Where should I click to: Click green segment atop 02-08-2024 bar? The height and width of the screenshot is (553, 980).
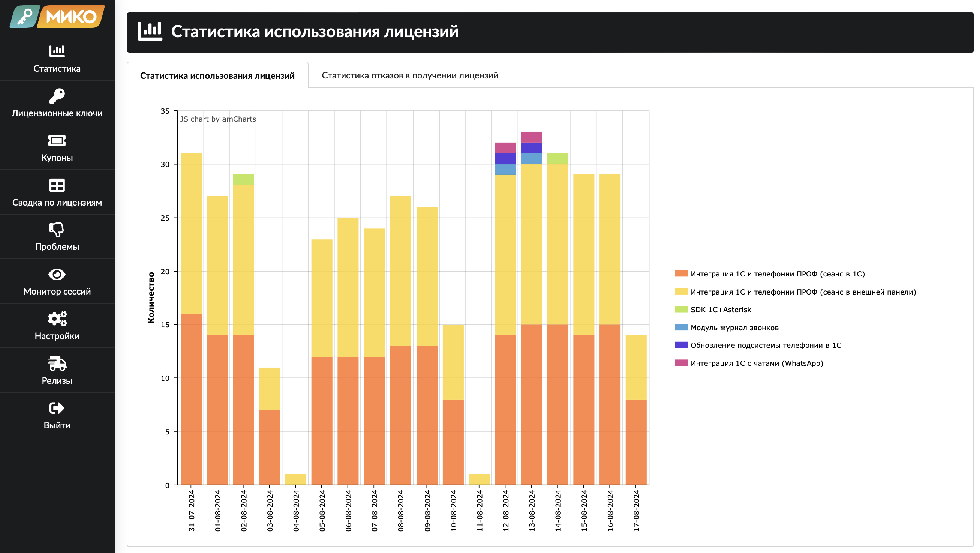point(243,180)
